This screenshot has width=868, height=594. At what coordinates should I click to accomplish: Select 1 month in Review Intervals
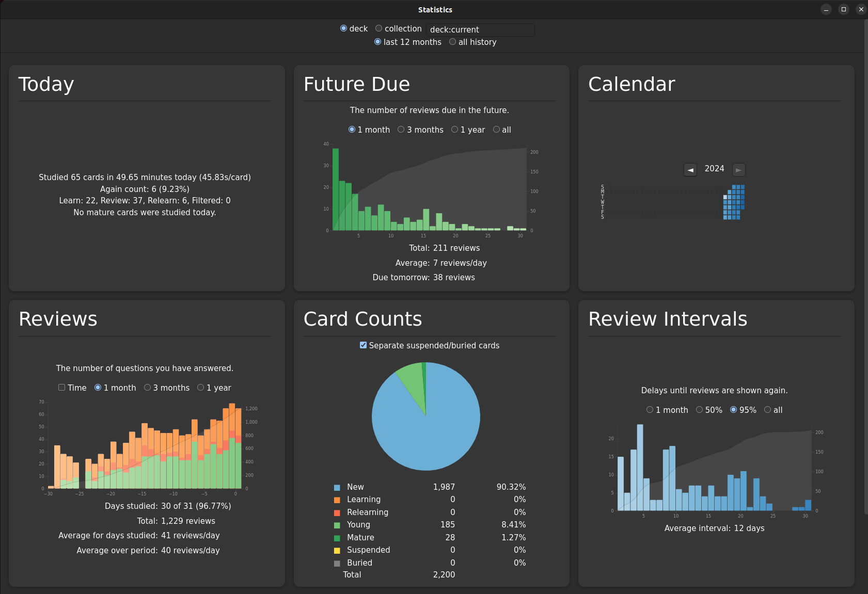point(650,410)
